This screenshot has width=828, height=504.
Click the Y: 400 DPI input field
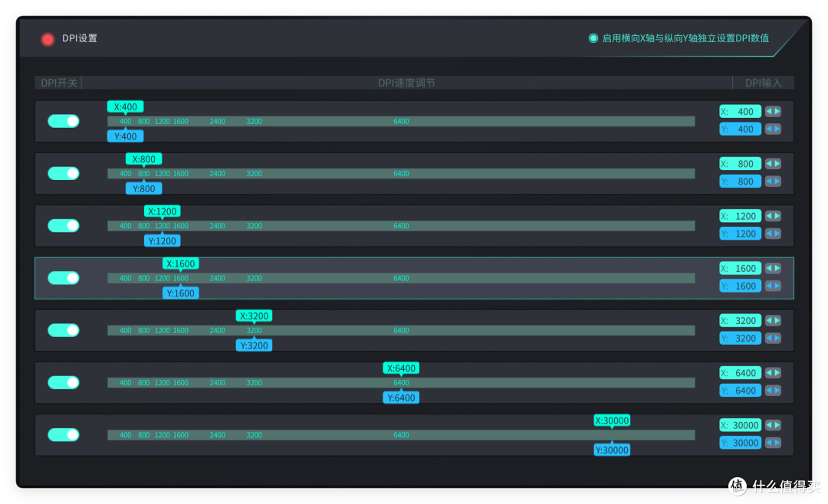click(741, 129)
